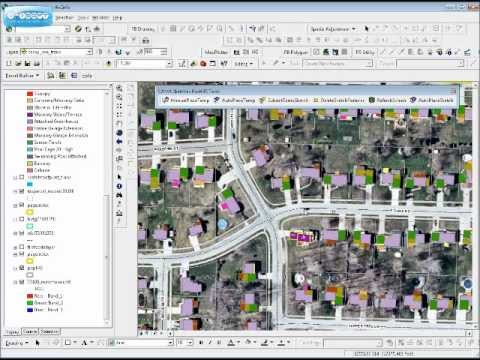Click the last icon in FO Utility toolbar
Viewport: 480px width, 360px height.
[x=468, y=52]
